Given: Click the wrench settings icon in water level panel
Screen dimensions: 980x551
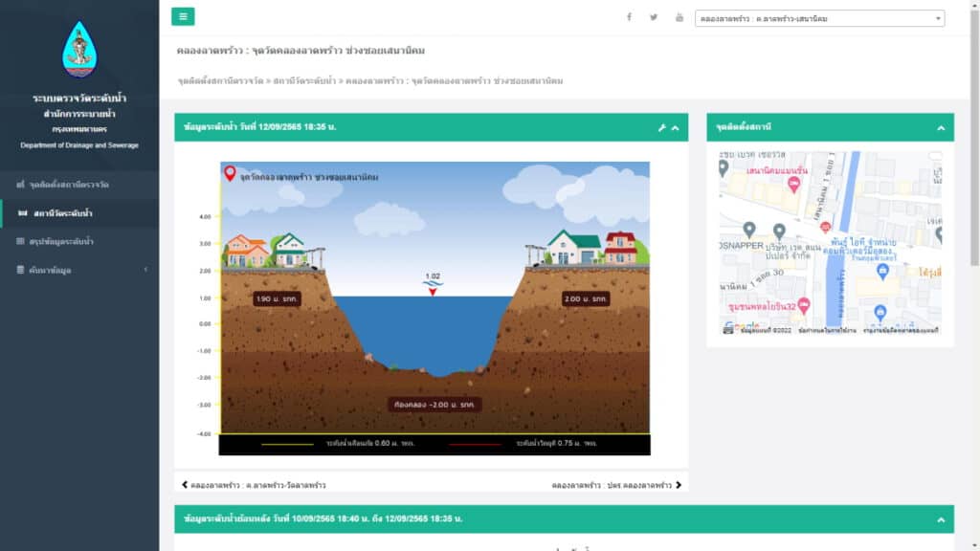Looking at the screenshot, I should (661, 127).
